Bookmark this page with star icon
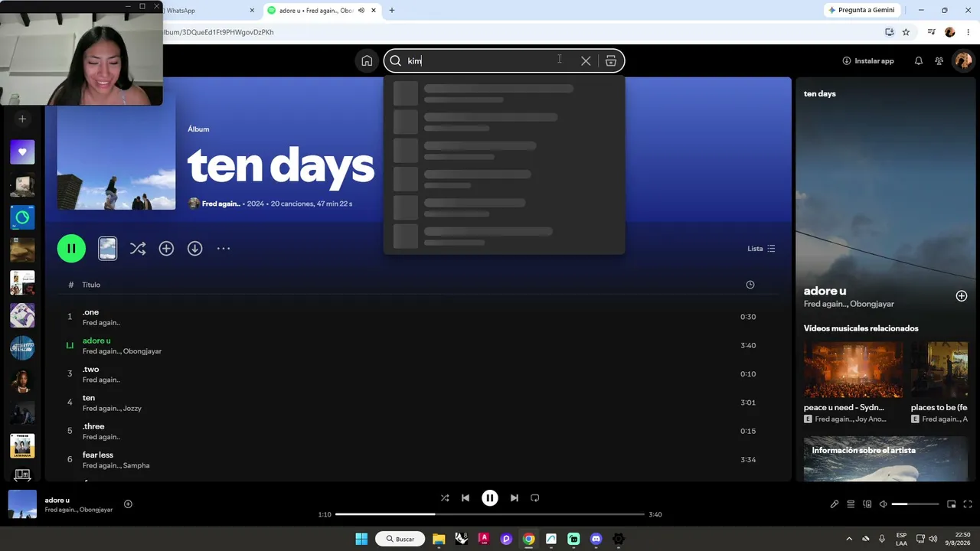The height and width of the screenshot is (551, 980). tap(906, 32)
